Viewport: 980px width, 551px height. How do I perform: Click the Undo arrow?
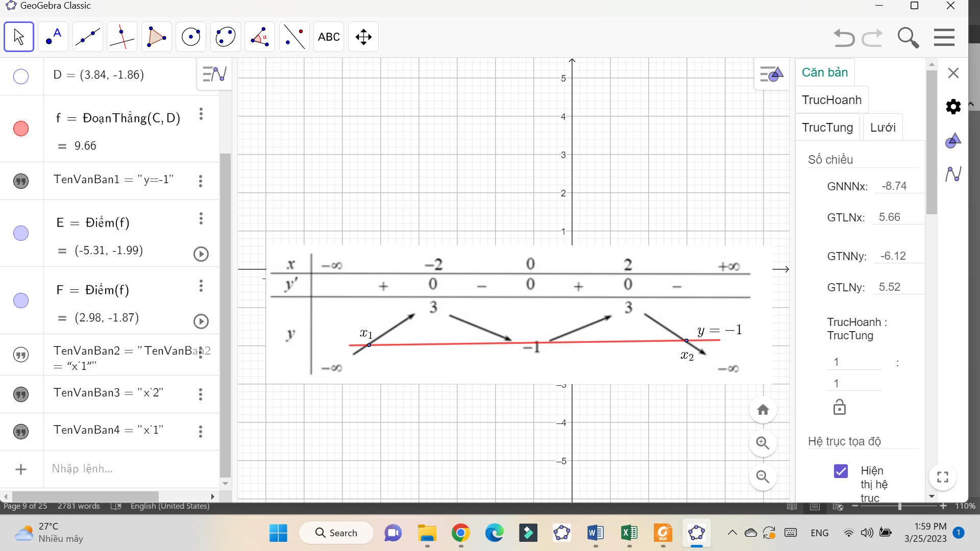click(844, 38)
